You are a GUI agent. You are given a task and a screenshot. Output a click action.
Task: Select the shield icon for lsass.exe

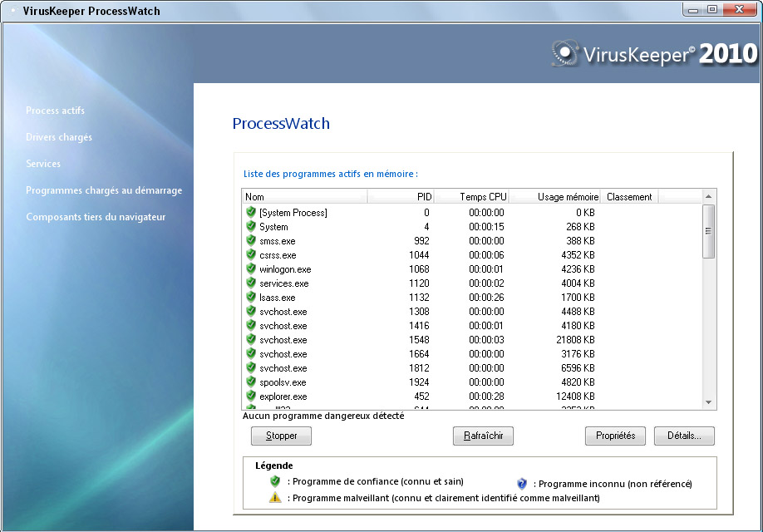[251, 297]
